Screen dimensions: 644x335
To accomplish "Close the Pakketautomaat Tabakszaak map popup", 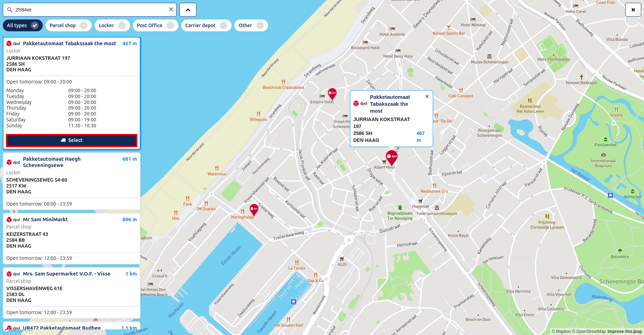I will click(427, 96).
